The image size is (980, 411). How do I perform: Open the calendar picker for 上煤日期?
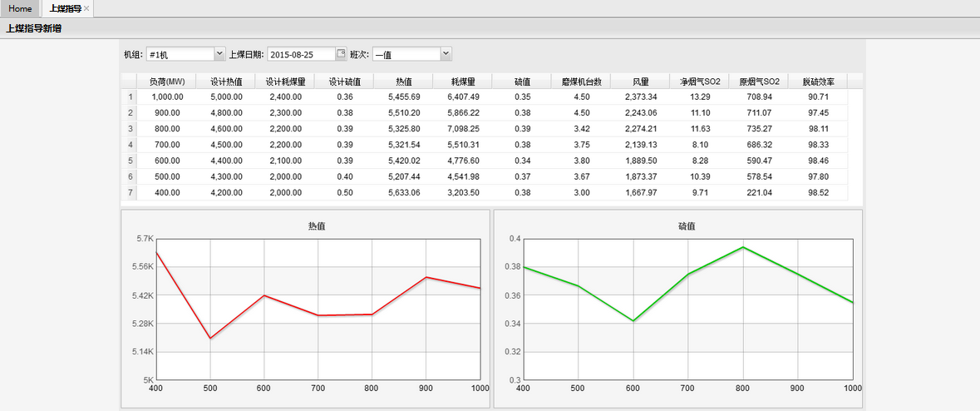(x=341, y=54)
